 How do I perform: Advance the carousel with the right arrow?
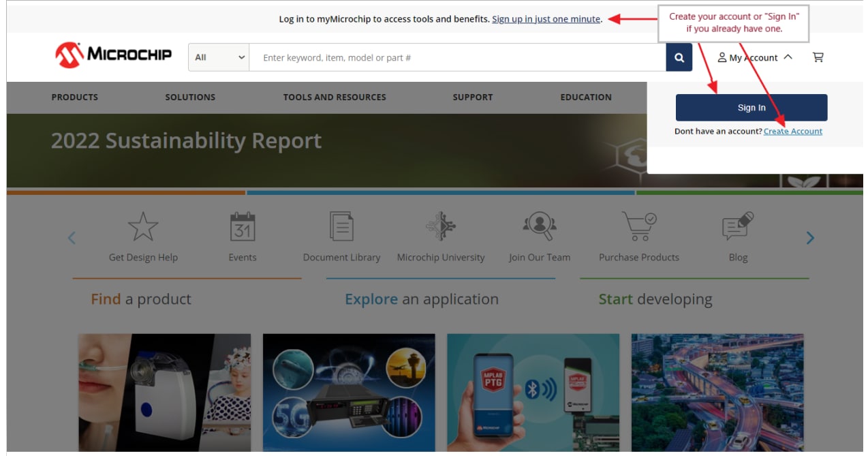(810, 237)
